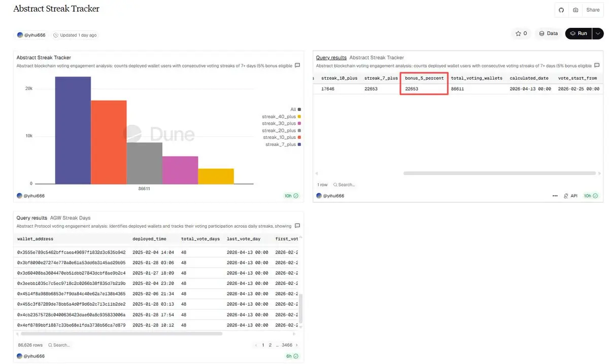This screenshot has width=609, height=364.
Task: Select the cell value 86611
Action: (x=457, y=89)
